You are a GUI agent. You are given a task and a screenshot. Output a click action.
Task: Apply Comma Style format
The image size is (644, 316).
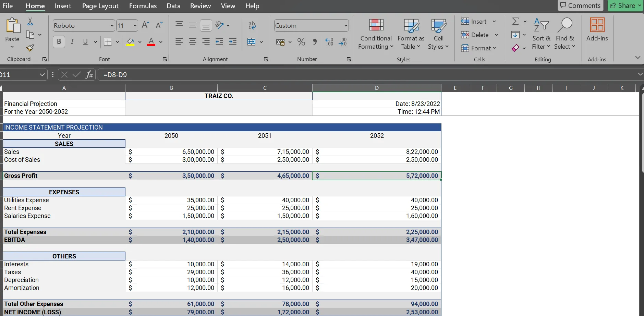[x=315, y=42]
